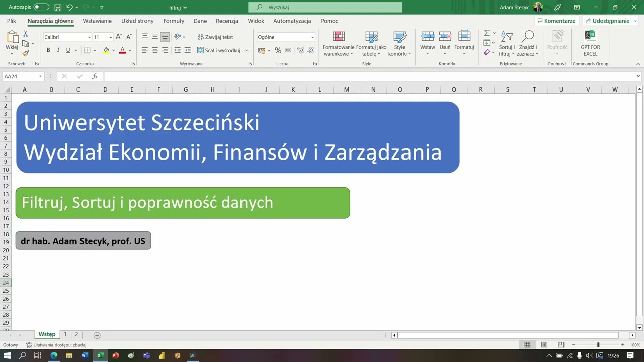The height and width of the screenshot is (362, 644).
Task: Switch to Page Break Preview
Action: 561,345
